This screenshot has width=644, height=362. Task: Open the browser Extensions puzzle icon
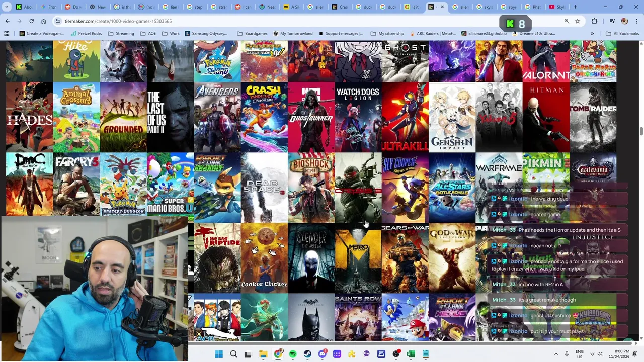595,21
